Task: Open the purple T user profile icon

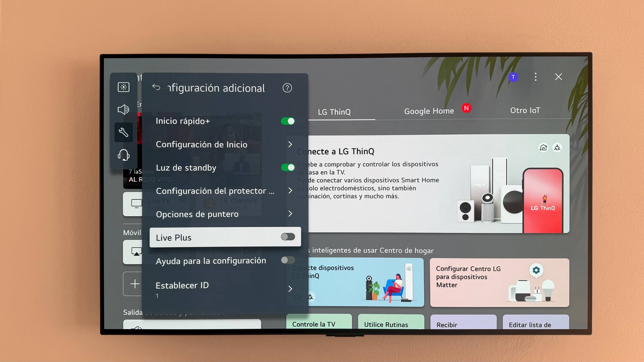Action: click(513, 77)
